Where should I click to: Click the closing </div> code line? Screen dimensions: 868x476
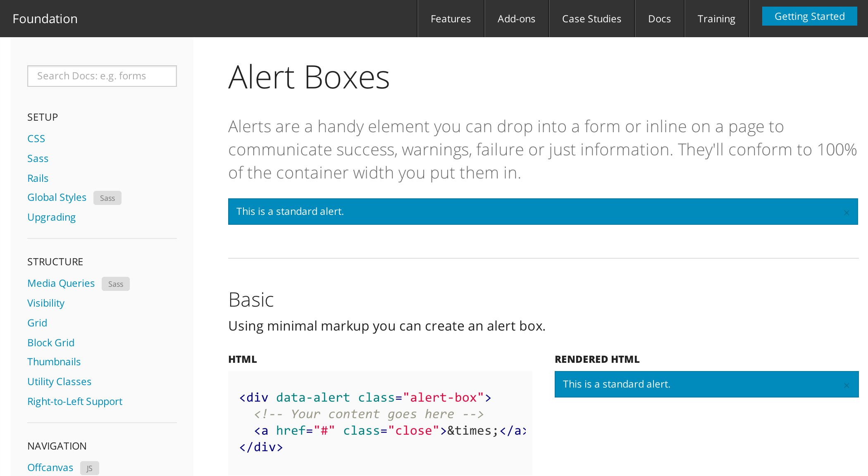[x=261, y=447]
